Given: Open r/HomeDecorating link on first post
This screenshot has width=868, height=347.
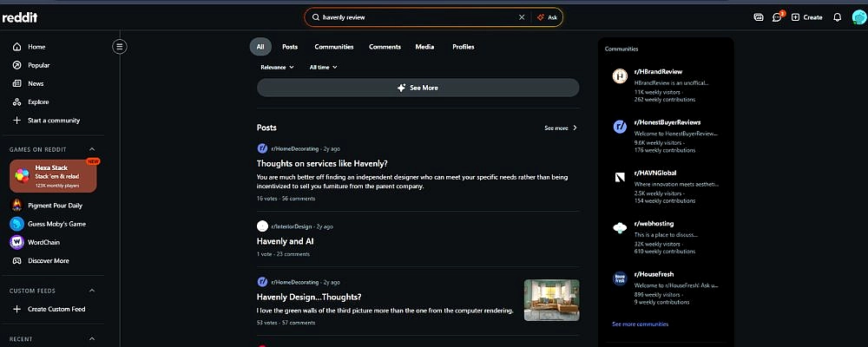Looking at the screenshot, I should 295,148.
